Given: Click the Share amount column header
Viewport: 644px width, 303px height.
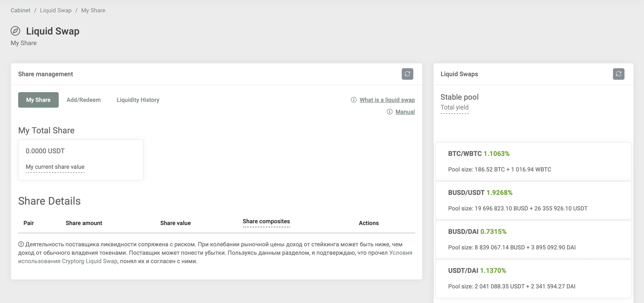Looking at the screenshot, I should (84, 223).
